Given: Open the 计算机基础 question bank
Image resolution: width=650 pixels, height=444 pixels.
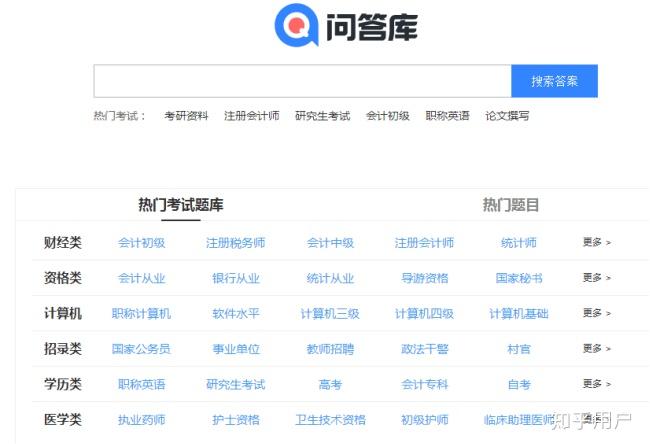Looking at the screenshot, I should [519, 313].
